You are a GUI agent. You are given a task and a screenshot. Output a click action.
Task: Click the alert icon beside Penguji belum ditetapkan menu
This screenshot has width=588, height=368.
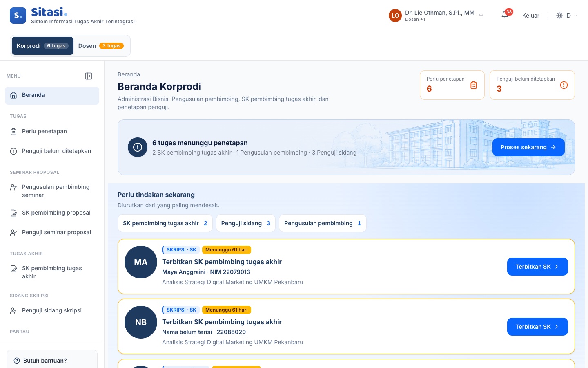click(x=13, y=151)
